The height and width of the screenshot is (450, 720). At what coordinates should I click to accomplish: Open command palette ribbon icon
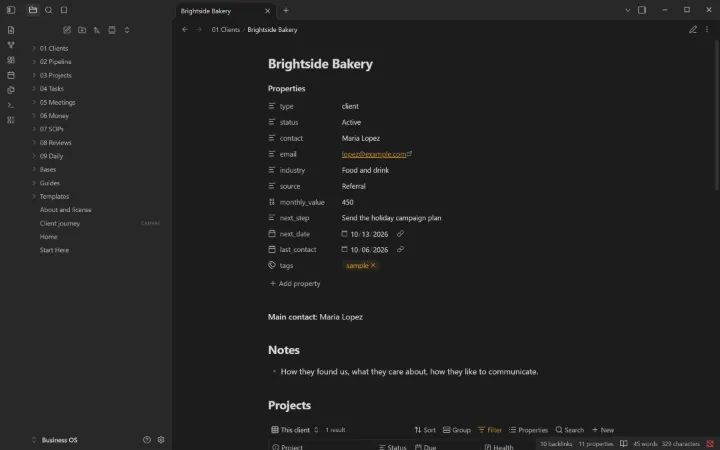(x=11, y=105)
